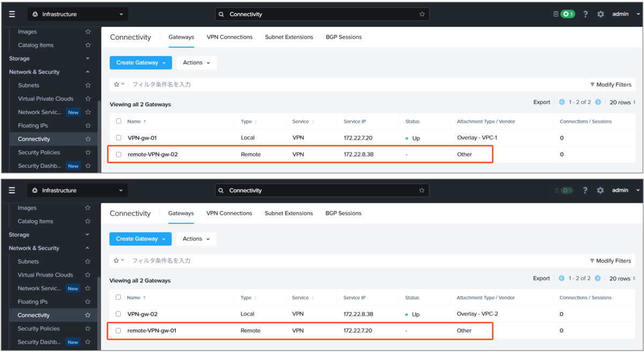Tick the remote-VPN-gw-02 row checkbox

tap(119, 155)
